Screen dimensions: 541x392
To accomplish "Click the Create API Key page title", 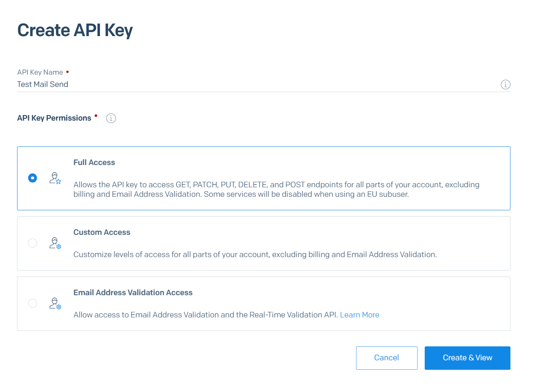I will pos(75,30).
